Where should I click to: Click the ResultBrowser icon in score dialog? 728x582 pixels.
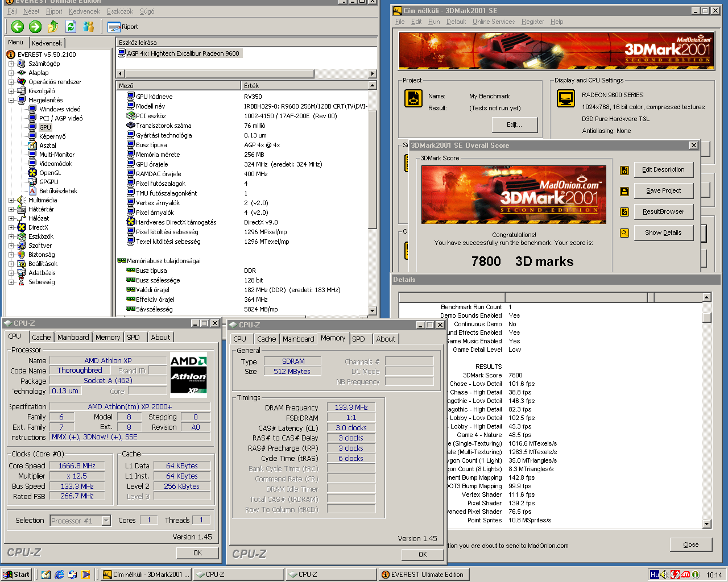coord(624,212)
